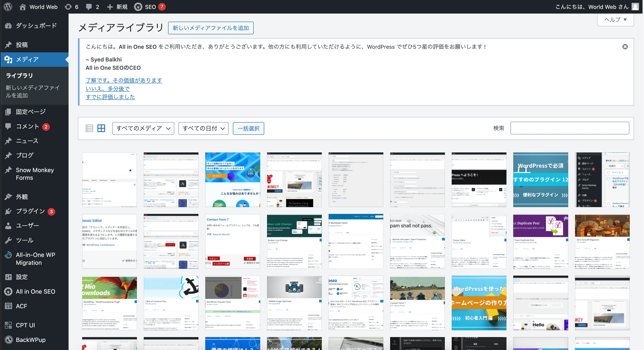Viewport: 644px width, 350px height.
Task: Open the ホームページの作り方 blue thumbnail
Action: (479, 303)
